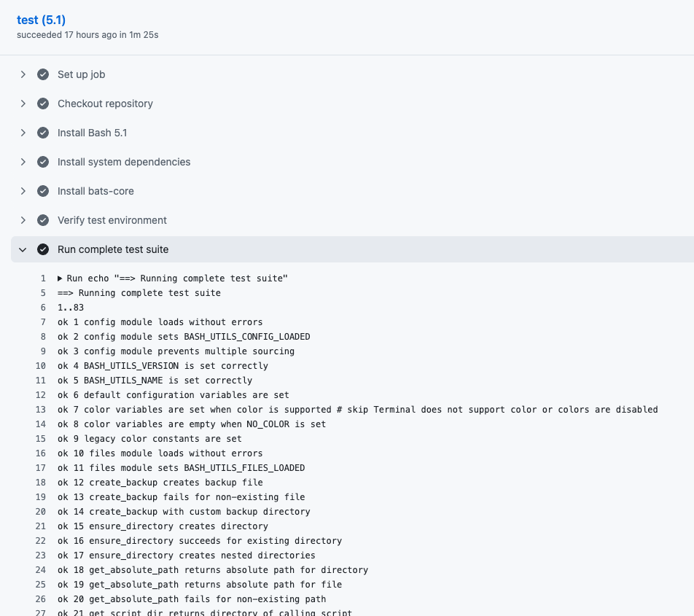Screen dimensions: 694x616
Task: Click log line number 20
Action: (41, 512)
